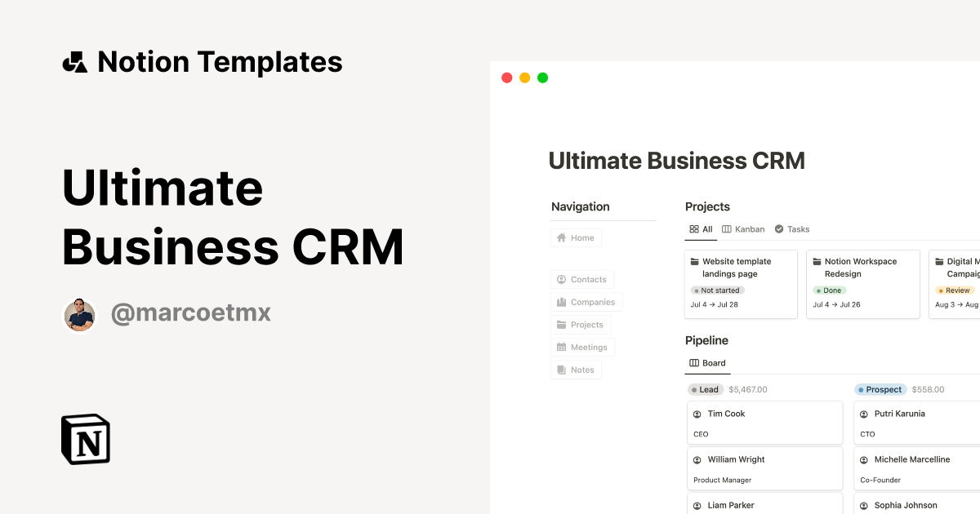
Task: Go to Home in Navigation
Action: 576,238
